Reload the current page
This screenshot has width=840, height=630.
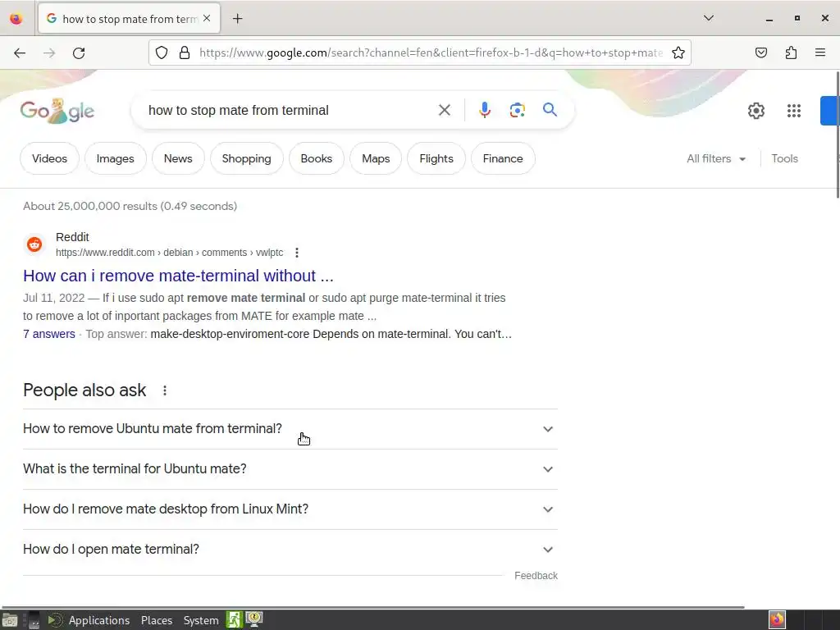(x=79, y=52)
